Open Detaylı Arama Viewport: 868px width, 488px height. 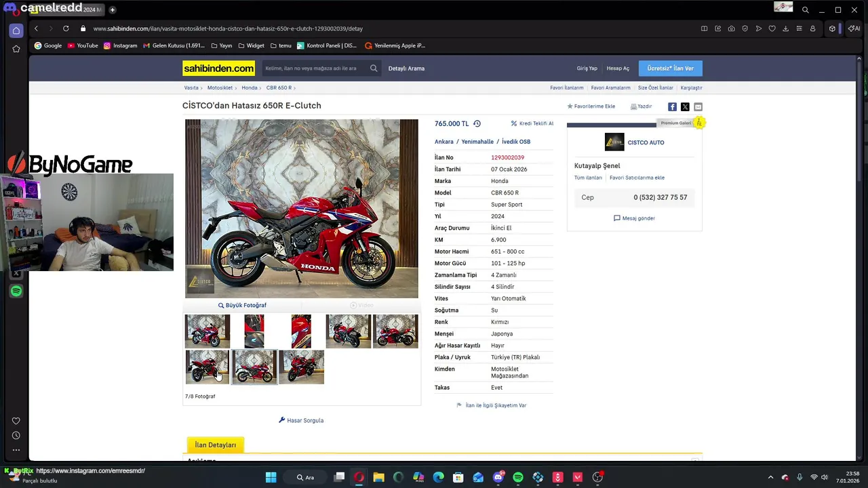click(406, 68)
